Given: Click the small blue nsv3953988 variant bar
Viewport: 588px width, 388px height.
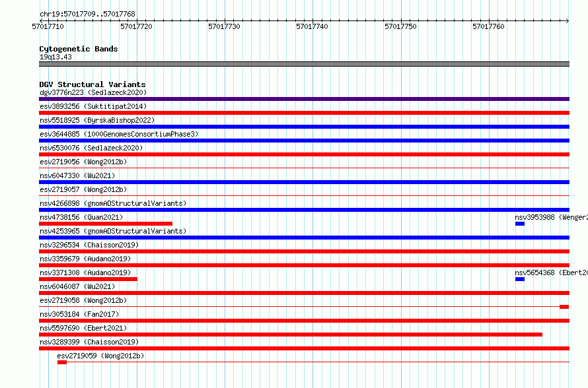Looking at the screenshot, I should pyautogui.click(x=520, y=224).
